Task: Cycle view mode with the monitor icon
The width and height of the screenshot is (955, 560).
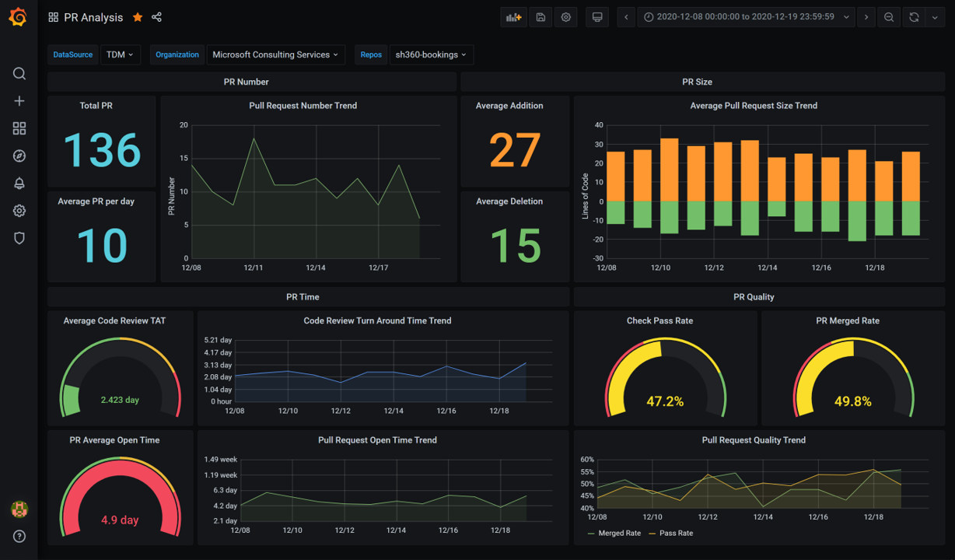Action: coord(597,17)
